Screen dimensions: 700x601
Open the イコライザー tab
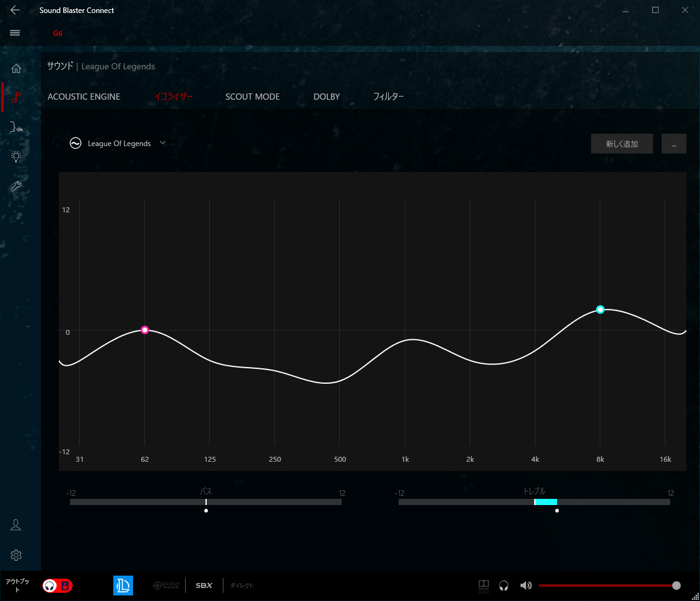174,97
